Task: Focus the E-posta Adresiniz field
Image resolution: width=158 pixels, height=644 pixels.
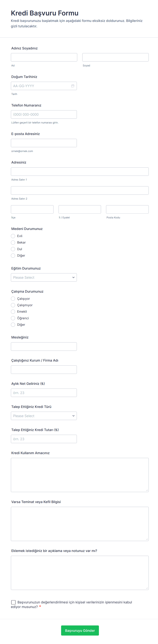Action: click(x=44, y=143)
